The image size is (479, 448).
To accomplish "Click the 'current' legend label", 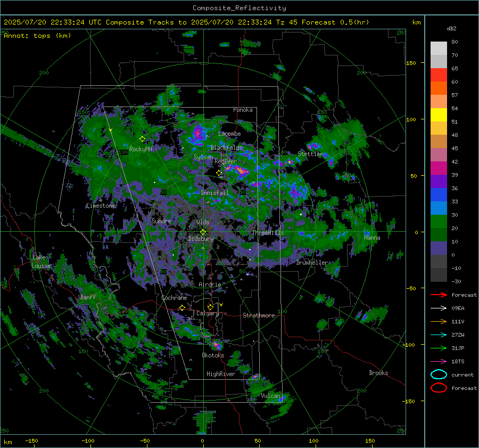I will (463, 375).
